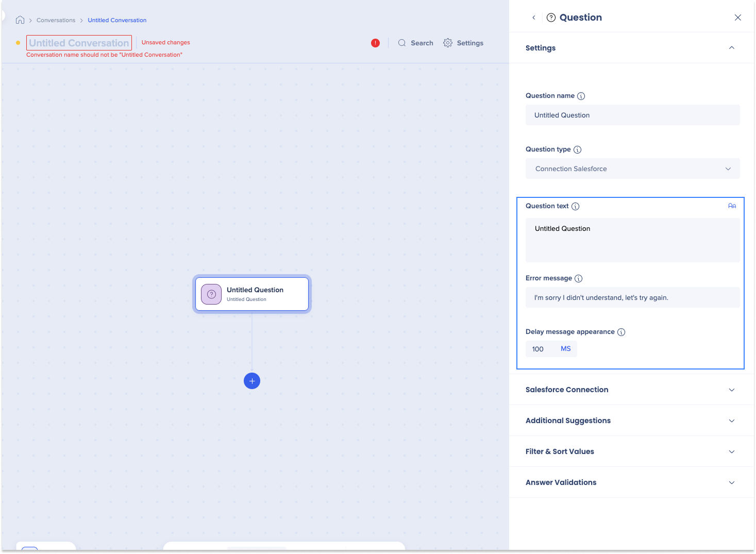Click the Search magnifier icon

402,43
